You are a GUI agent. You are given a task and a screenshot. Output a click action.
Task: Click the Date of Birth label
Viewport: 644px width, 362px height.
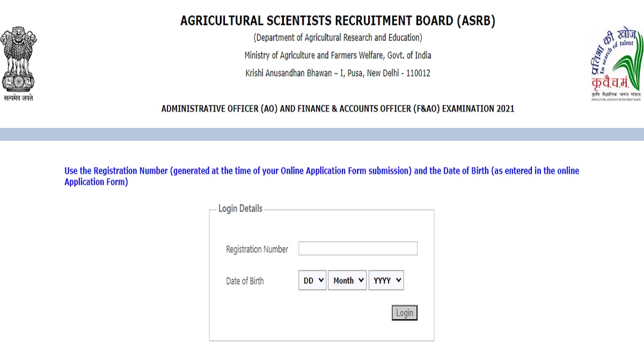point(245,281)
